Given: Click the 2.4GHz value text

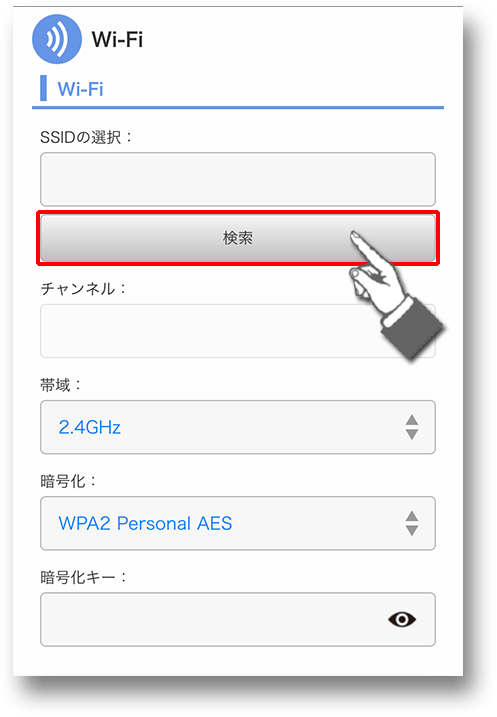Looking at the screenshot, I should pos(90,427).
